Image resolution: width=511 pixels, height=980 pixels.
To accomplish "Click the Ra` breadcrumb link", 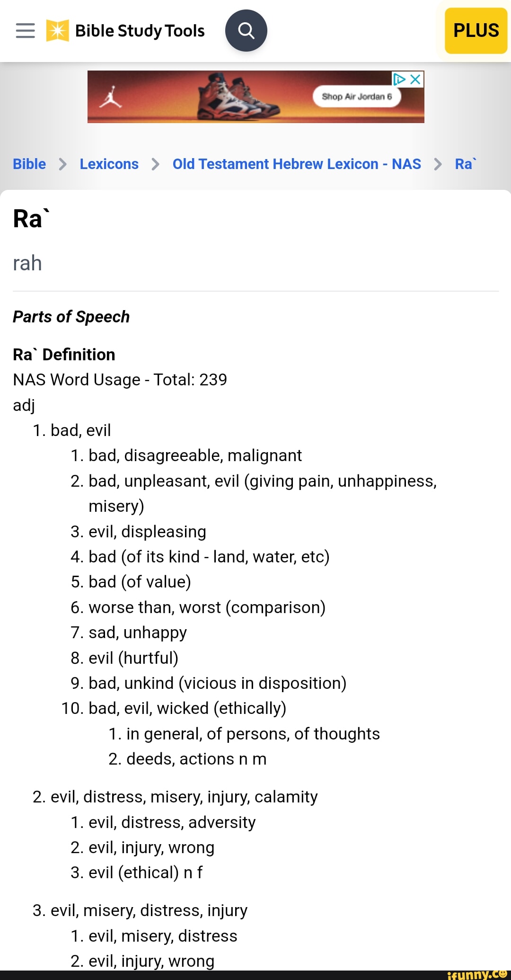I will (465, 164).
